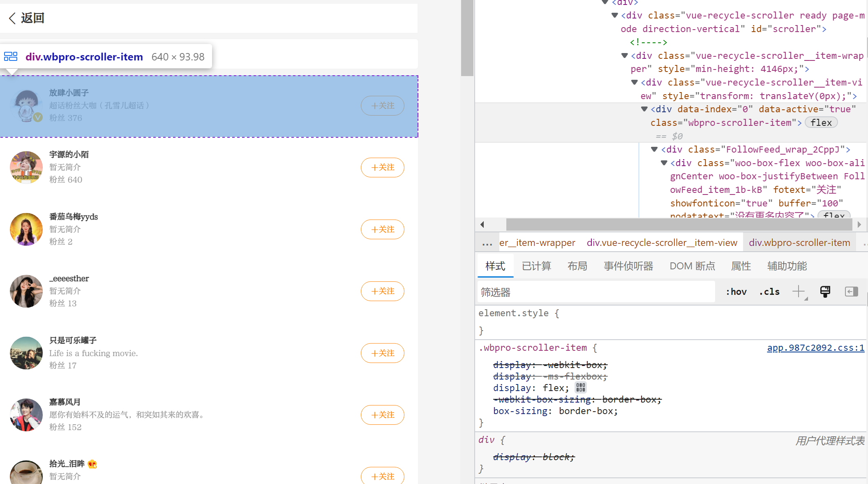This screenshot has width=868, height=484.
Task: Open avatar of _eeeesther
Action: pyautogui.click(x=26, y=291)
